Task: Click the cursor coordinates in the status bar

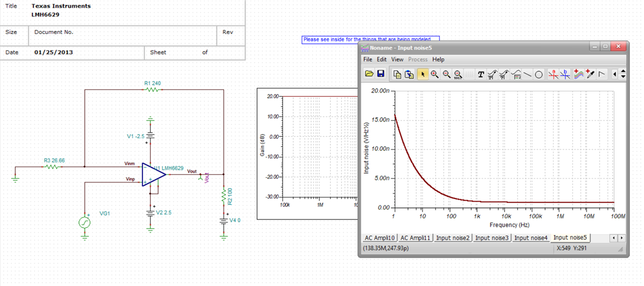Action: click(x=387, y=248)
